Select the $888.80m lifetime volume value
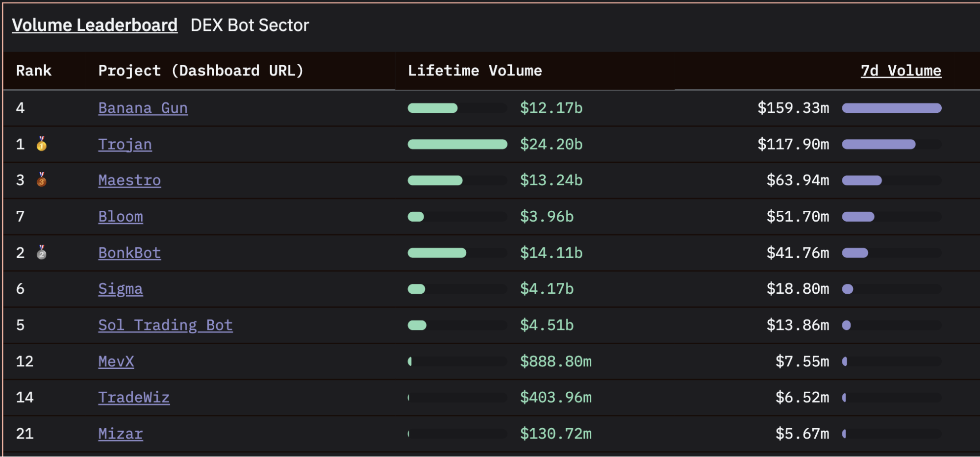Viewport: 980px width, 457px height. 556,361
